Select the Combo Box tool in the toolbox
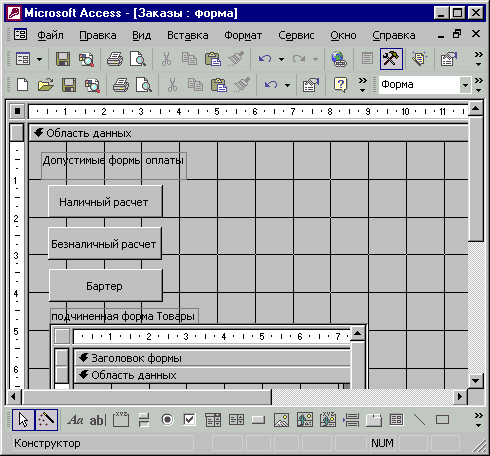 click(x=213, y=420)
